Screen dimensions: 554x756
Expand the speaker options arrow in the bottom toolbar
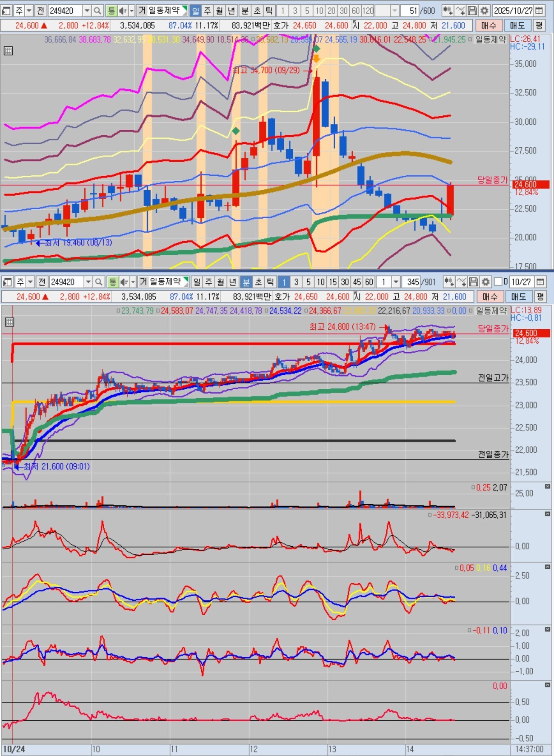(x=133, y=282)
